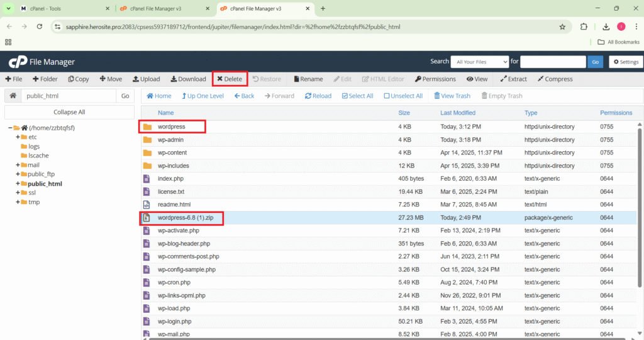Bookmark page with the star icon
644x340 pixels.
(562, 26)
